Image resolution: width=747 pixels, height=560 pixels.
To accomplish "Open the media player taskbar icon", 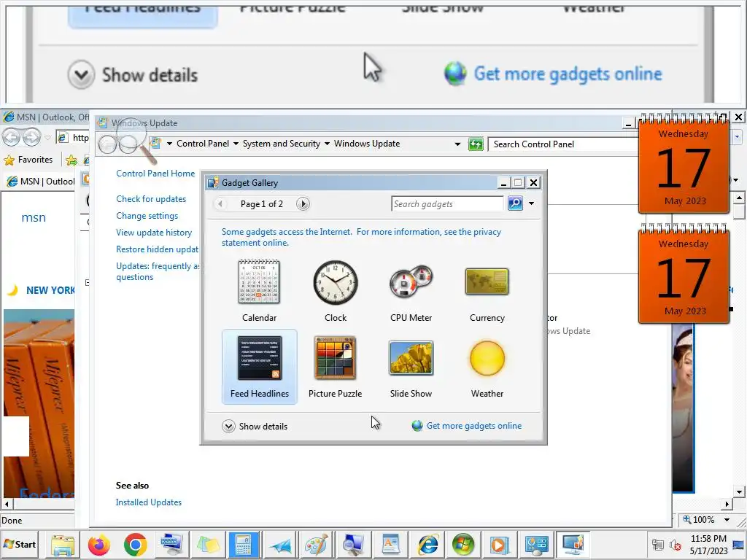I will [500, 544].
